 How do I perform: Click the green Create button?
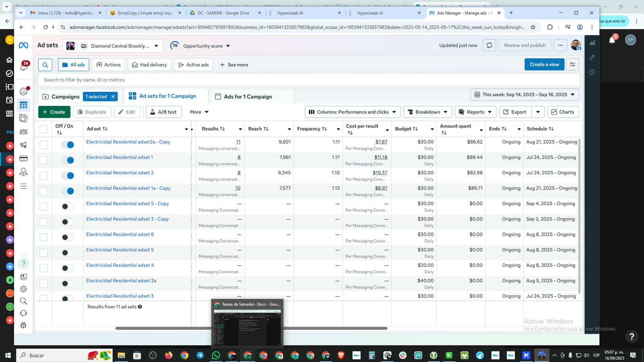click(x=54, y=112)
